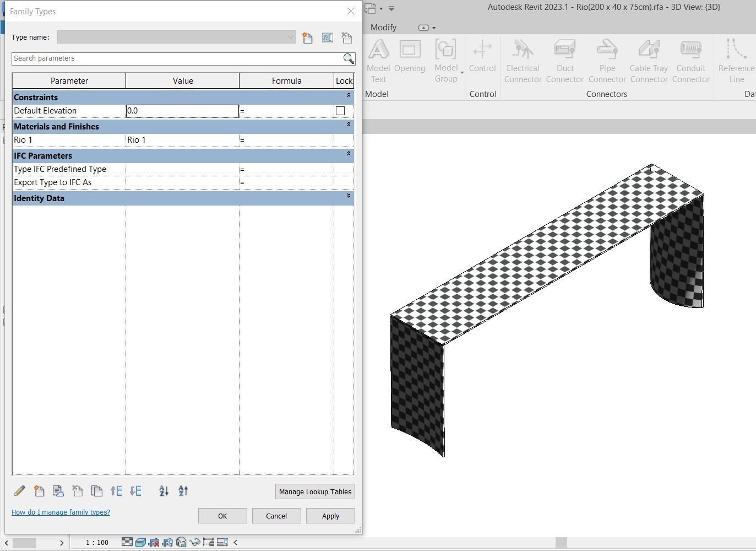Click the Default Elevation formula cell

pyautogui.click(x=286, y=111)
